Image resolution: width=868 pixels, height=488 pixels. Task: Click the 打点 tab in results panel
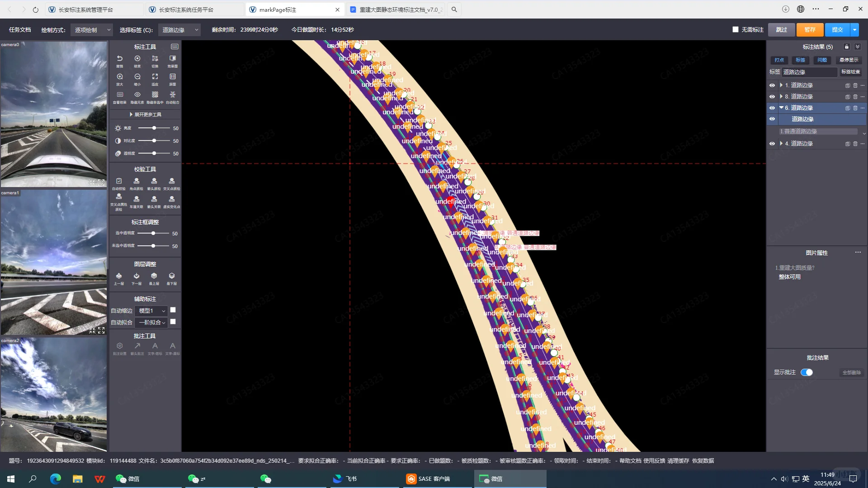tap(779, 60)
